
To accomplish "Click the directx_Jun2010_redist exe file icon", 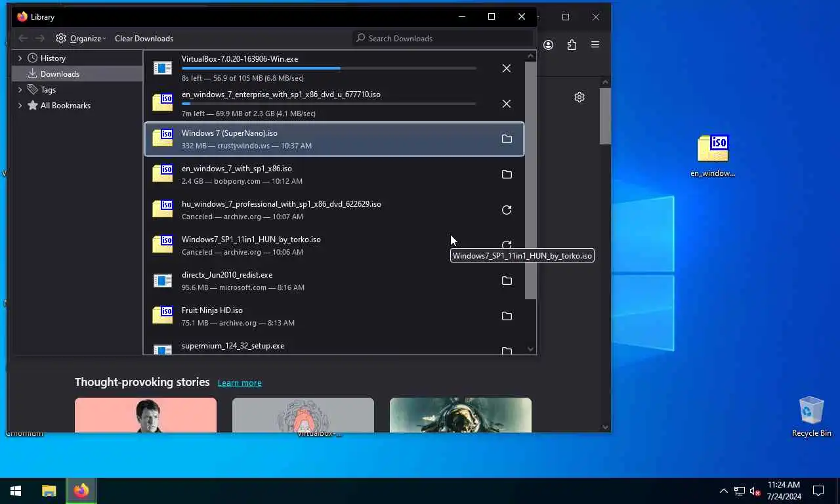I will coord(162,280).
